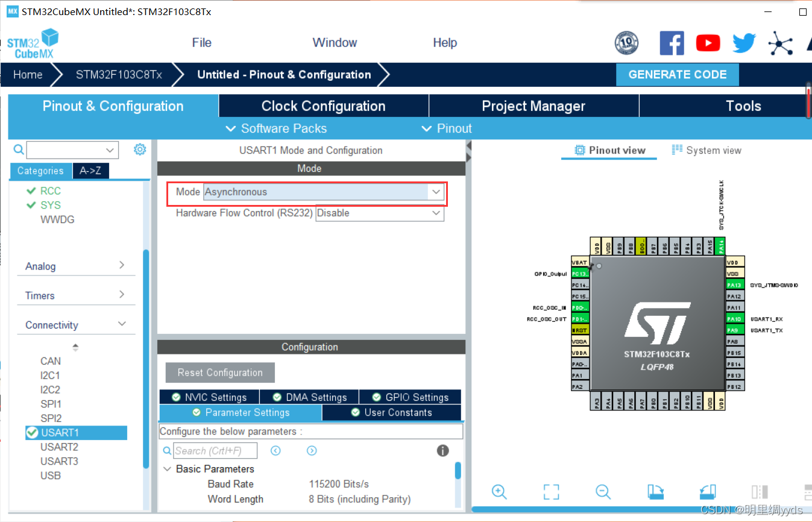This screenshot has height=522, width=812.
Task: Select pin PB12 on the chip
Action: coord(735,386)
